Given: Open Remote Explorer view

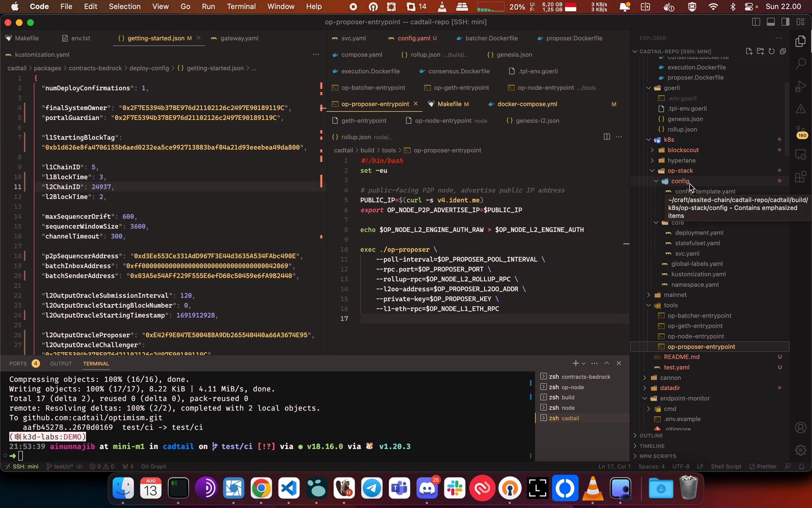Looking at the screenshot, I should 801,154.
